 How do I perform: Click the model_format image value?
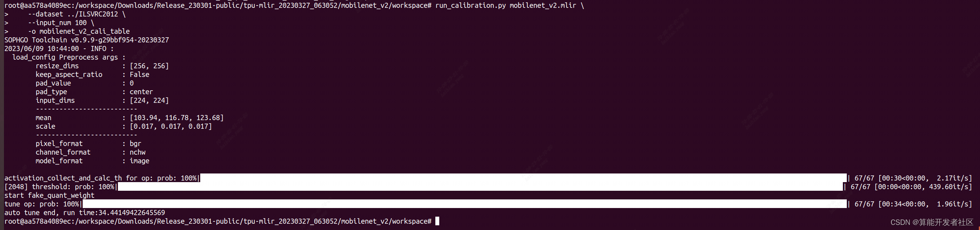pos(139,161)
